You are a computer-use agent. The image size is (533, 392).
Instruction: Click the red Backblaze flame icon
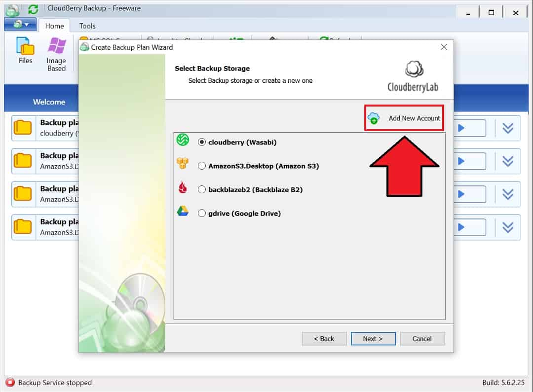[x=183, y=187]
